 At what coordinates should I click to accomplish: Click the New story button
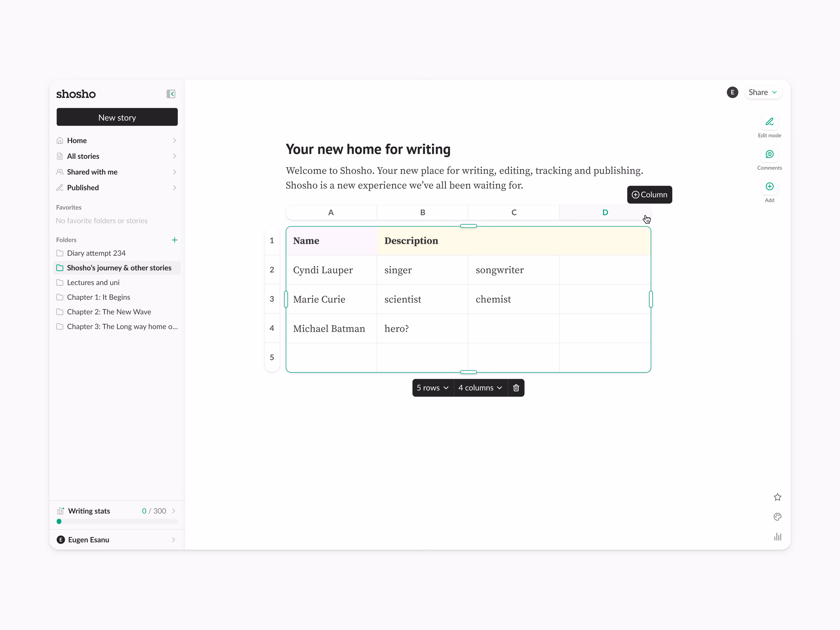click(117, 117)
